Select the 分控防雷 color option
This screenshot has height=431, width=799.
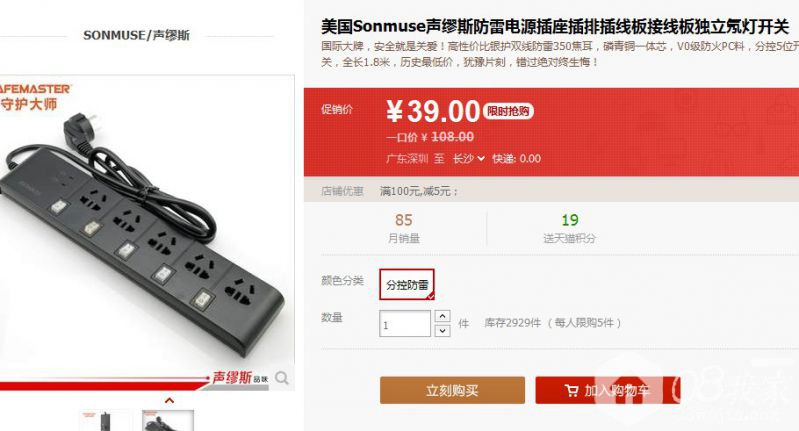407,284
